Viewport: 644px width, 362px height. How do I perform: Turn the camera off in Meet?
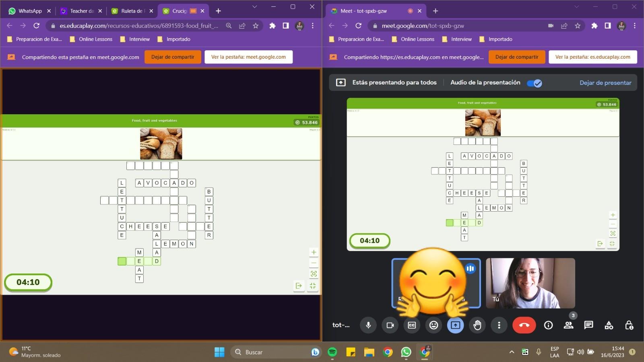pyautogui.click(x=390, y=325)
